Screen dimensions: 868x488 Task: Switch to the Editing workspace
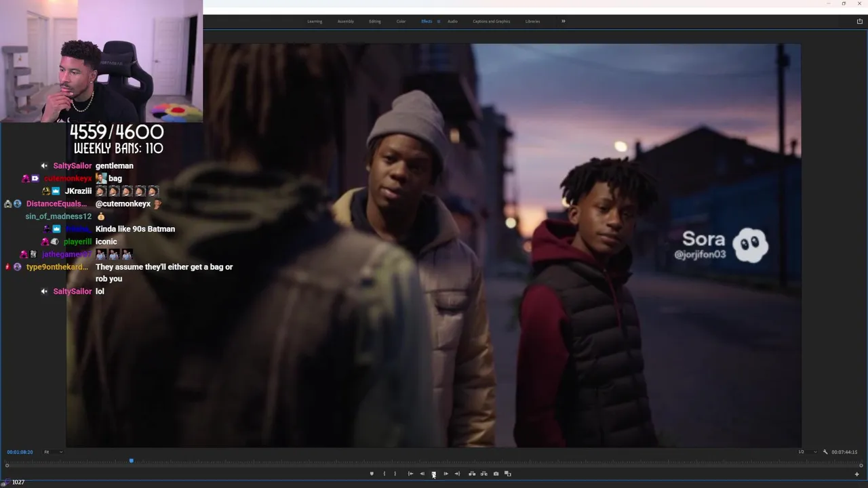[375, 21]
